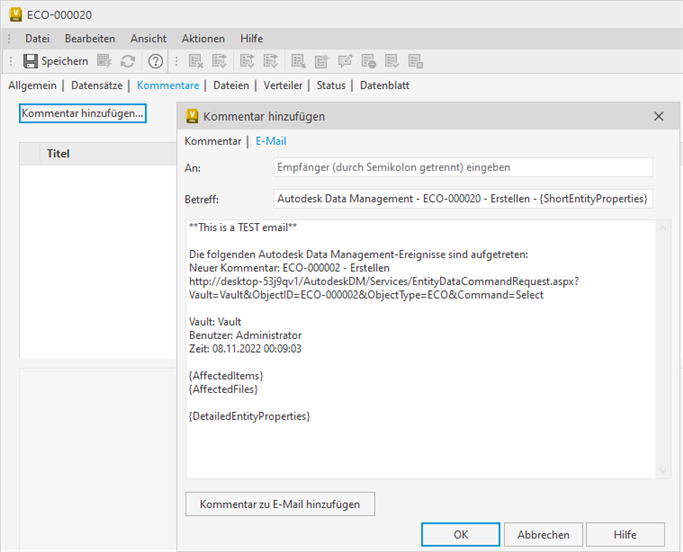Click the third list-with-arrow-and-checkmark toolbar icon
Screen dimensions: 683x552
click(x=270, y=61)
